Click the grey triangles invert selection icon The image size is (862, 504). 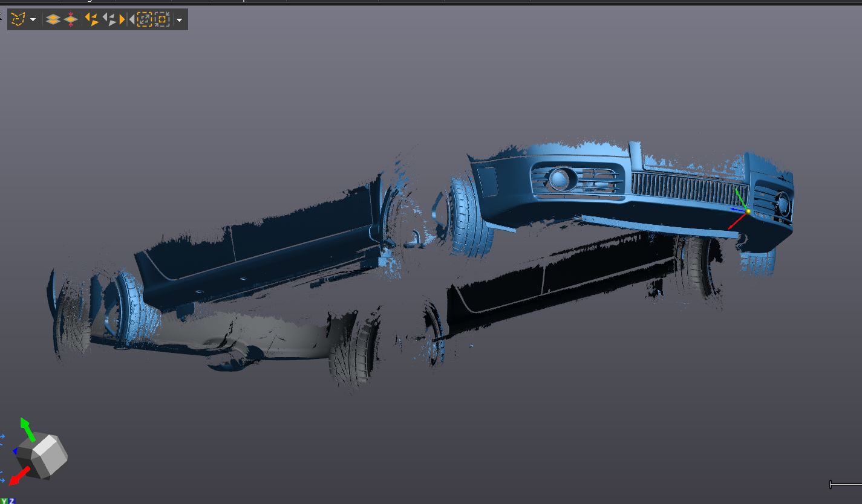tap(109, 19)
